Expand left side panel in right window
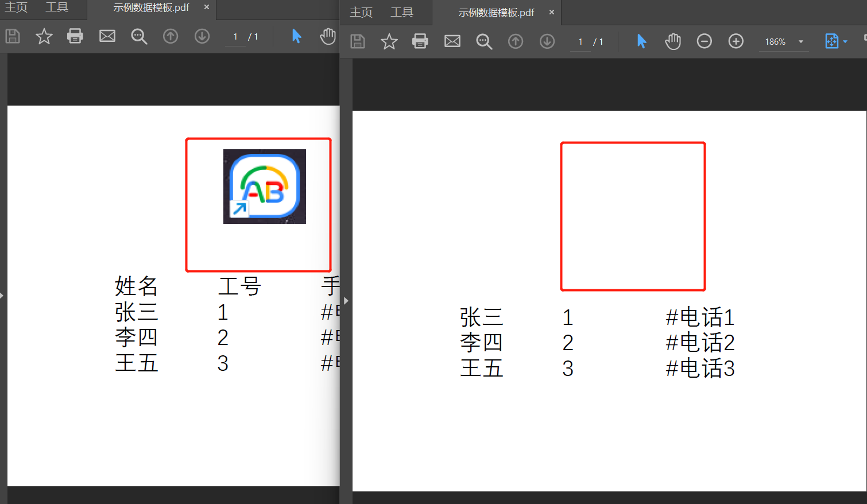The image size is (867, 504). coord(346,301)
